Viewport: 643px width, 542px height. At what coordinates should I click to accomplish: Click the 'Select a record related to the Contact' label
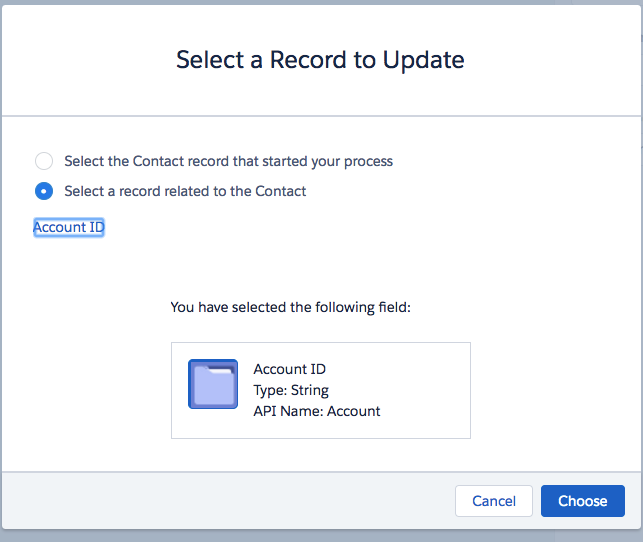(x=185, y=191)
